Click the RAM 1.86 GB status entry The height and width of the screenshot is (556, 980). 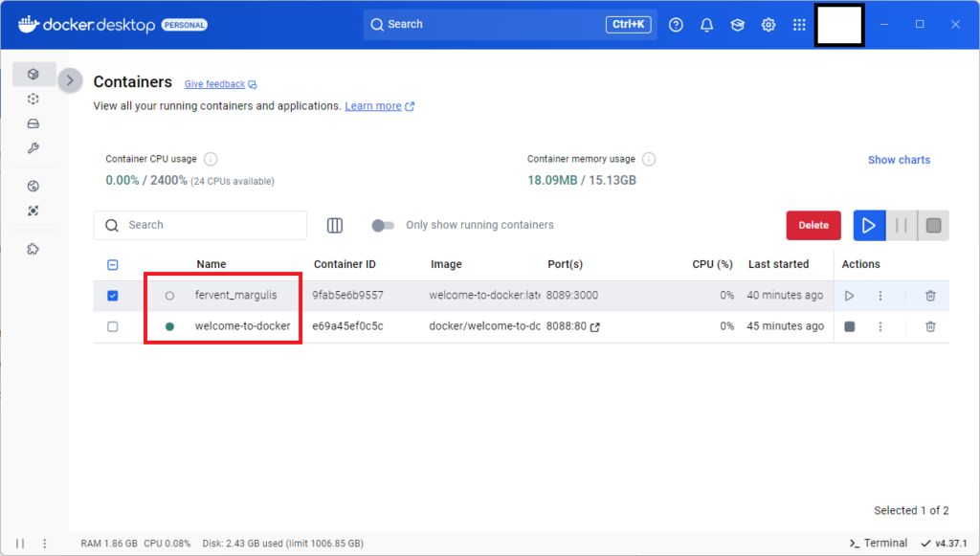(x=109, y=544)
